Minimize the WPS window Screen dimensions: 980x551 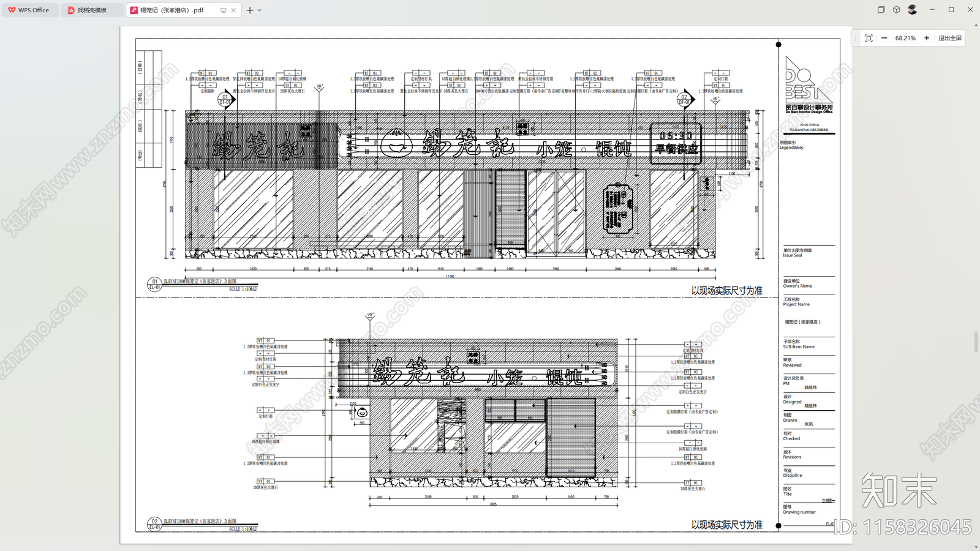pos(932,10)
